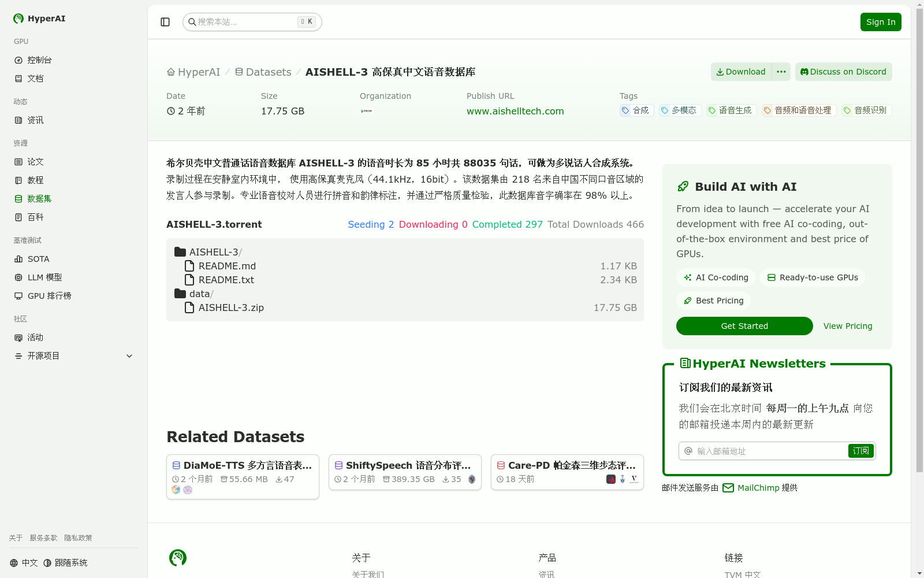Click Discuss on Discord button
Viewport: 924px width, 578px height.
843,72
